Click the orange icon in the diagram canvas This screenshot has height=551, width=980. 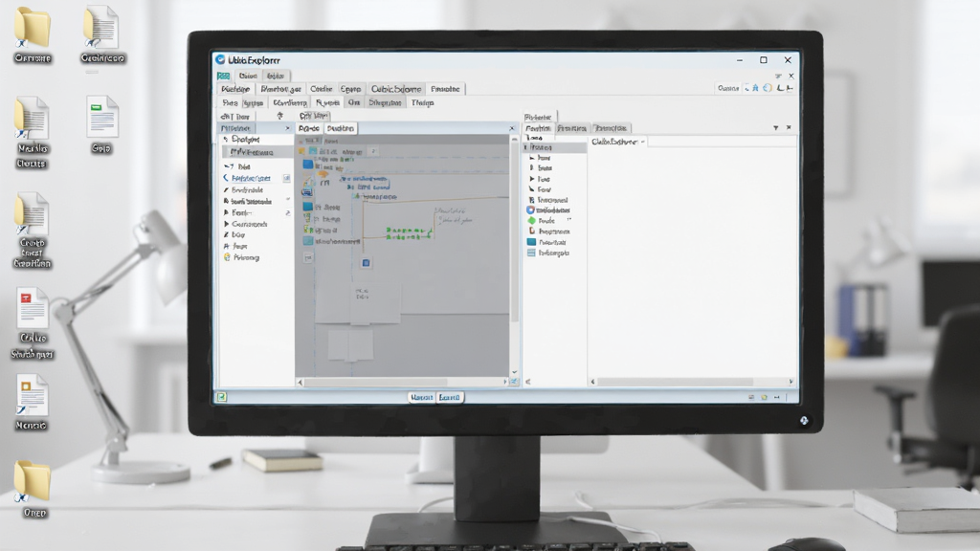pyautogui.click(x=323, y=175)
